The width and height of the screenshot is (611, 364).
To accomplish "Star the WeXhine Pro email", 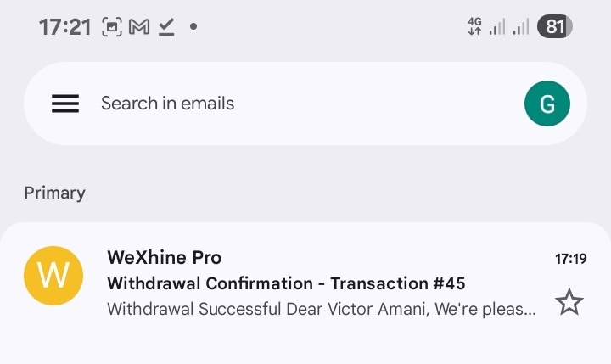I will tap(569, 302).
